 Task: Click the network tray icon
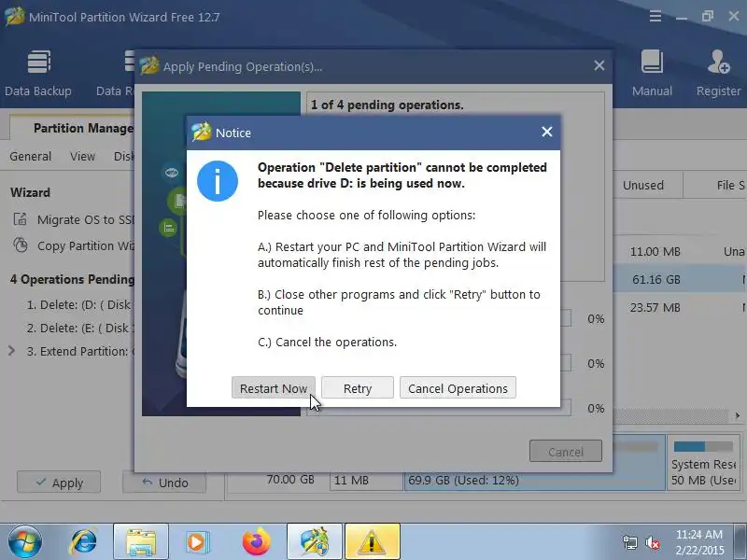[629, 542]
